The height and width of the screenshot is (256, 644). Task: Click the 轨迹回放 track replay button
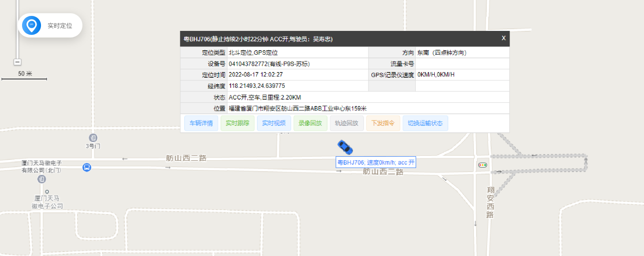346,124
